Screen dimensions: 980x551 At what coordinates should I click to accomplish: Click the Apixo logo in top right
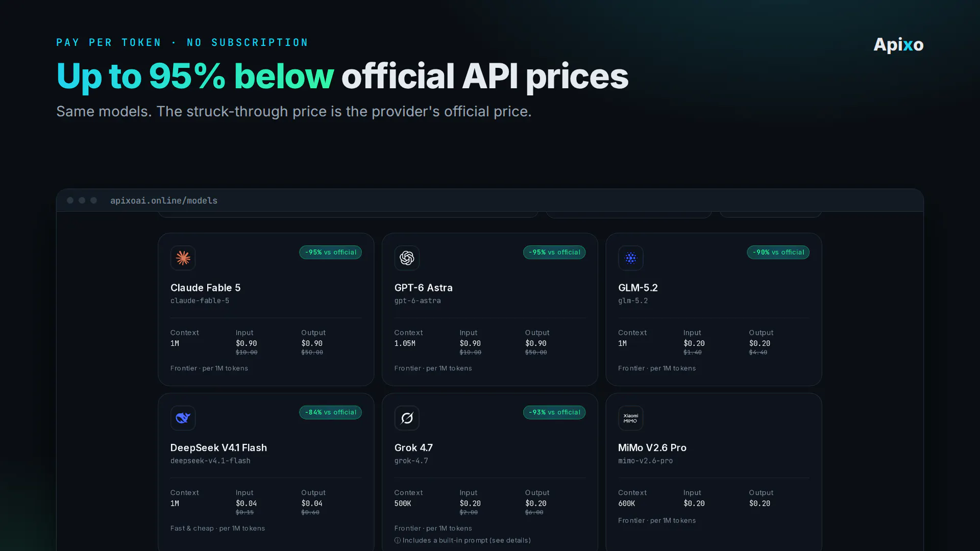pos(898,45)
